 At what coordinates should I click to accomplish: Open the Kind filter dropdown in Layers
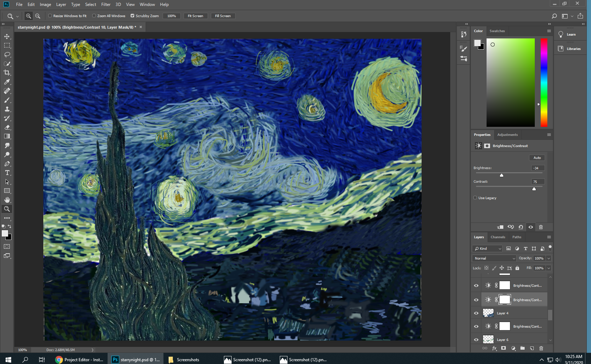pyautogui.click(x=487, y=248)
